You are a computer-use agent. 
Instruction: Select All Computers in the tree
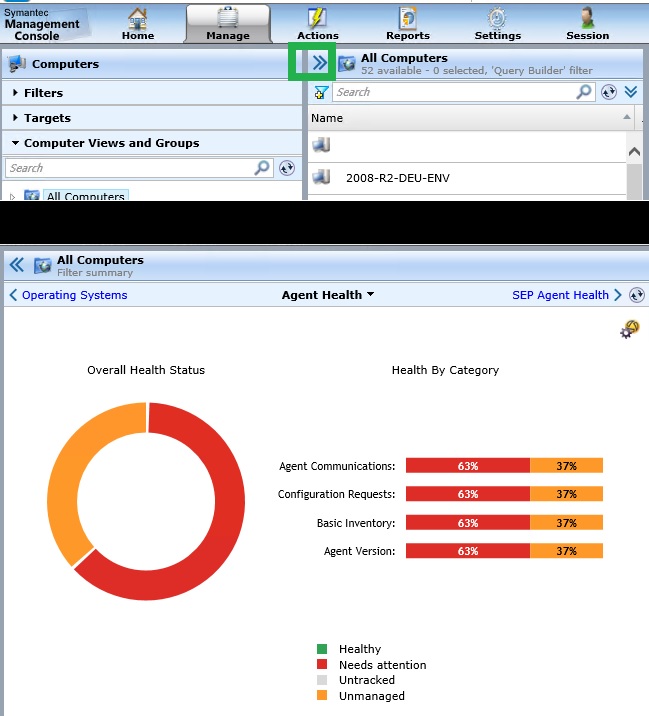pyautogui.click(x=86, y=196)
